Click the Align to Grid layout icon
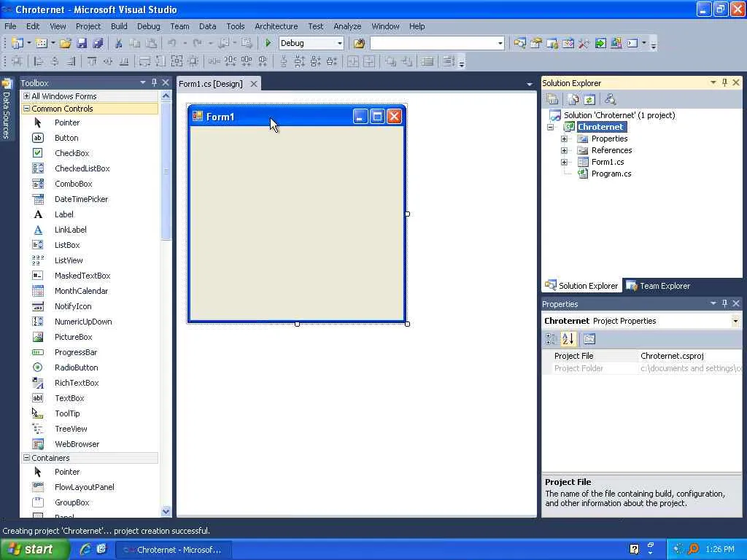Screen dimensions: 747x560 click(x=18, y=61)
